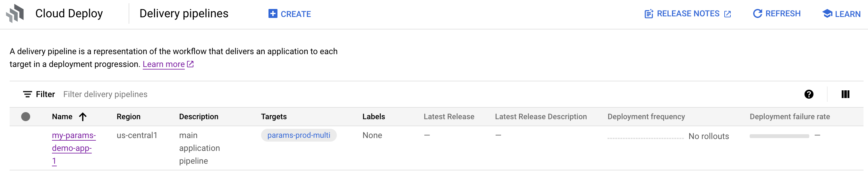This screenshot has height=173, width=868.
Task: Sort table by Targets column header
Action: pos(274,117)
